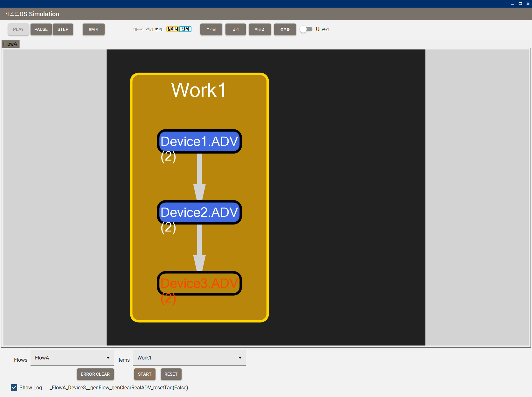
Task: Toggle the UI 숨김 switch
Action: click(x=306, y=29)
